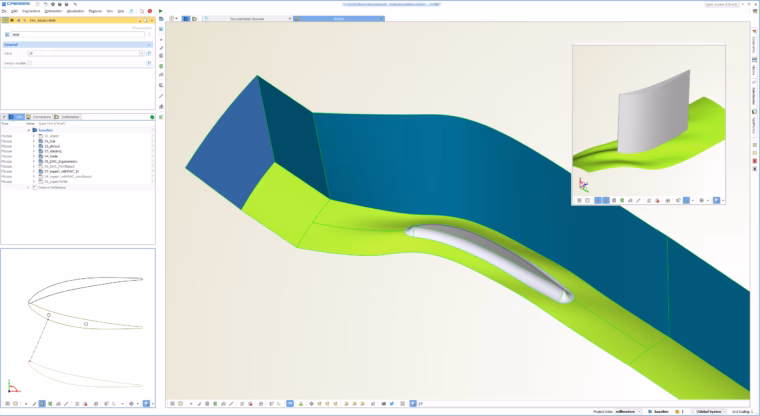Image resolution: width=760 pixels, height=416 pixels.
Task: Click first icon in inset view toolbar
Action: (x=579, y=200)
